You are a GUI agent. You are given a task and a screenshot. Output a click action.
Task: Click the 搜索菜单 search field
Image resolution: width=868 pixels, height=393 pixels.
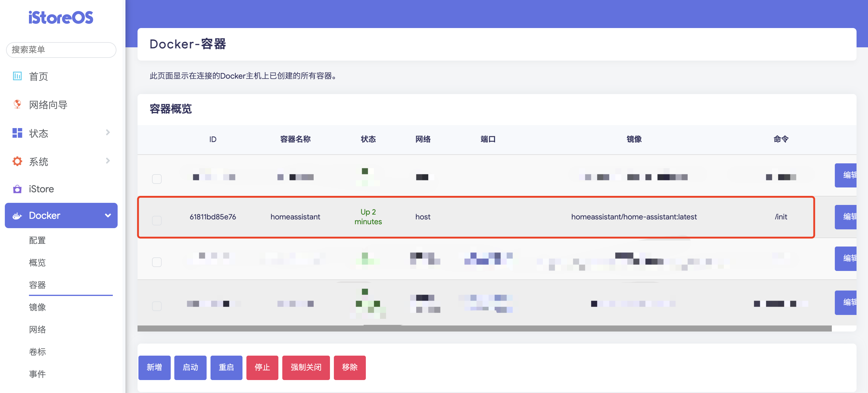tap(61, 50)
